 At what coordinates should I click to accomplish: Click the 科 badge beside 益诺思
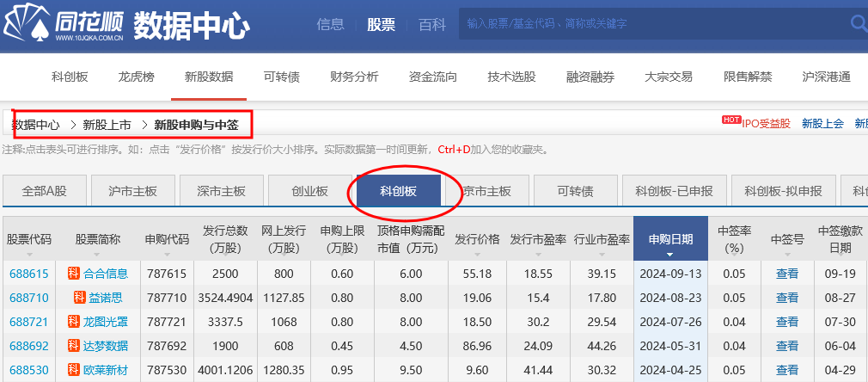coord(79,298)
